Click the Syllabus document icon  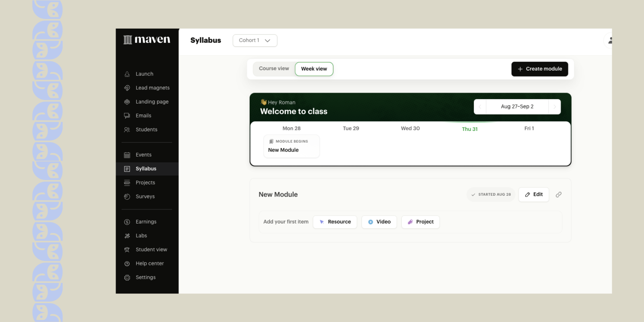(127, 169)
